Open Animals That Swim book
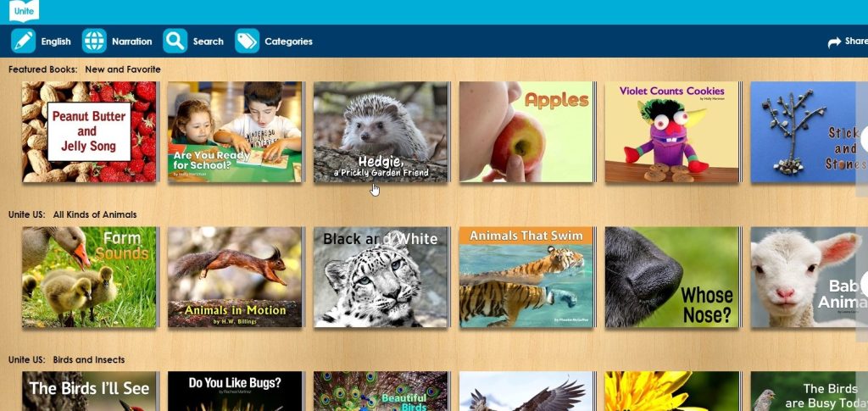This screenshot has height=411, width=868. pyautogui.click(x=527, y=277)
